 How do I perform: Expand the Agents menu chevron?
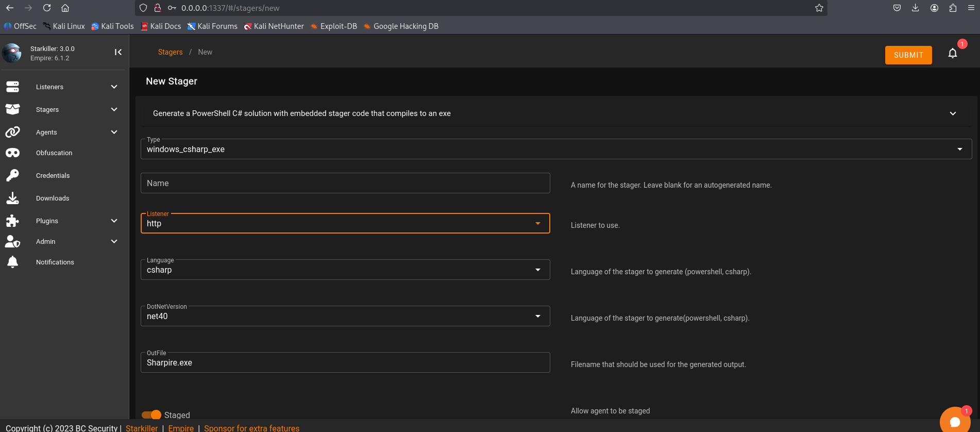point(114,132)
